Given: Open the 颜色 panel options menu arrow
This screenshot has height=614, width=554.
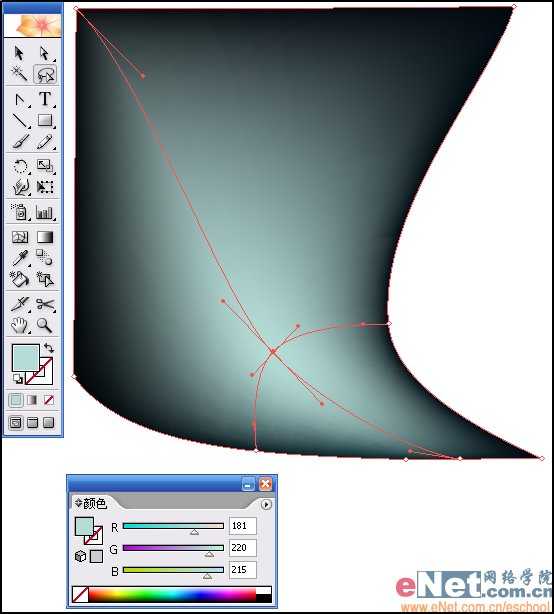Looking at the screenshot, I should point(266,504).
